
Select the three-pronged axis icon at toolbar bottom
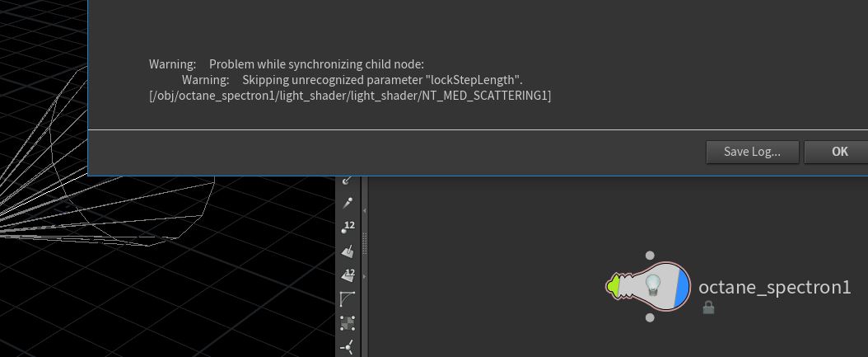tap(348, 347)
